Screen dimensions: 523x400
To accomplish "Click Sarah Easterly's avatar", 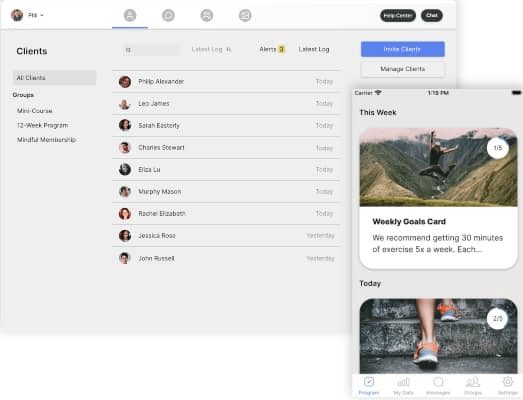I will (x=125, y=125).
